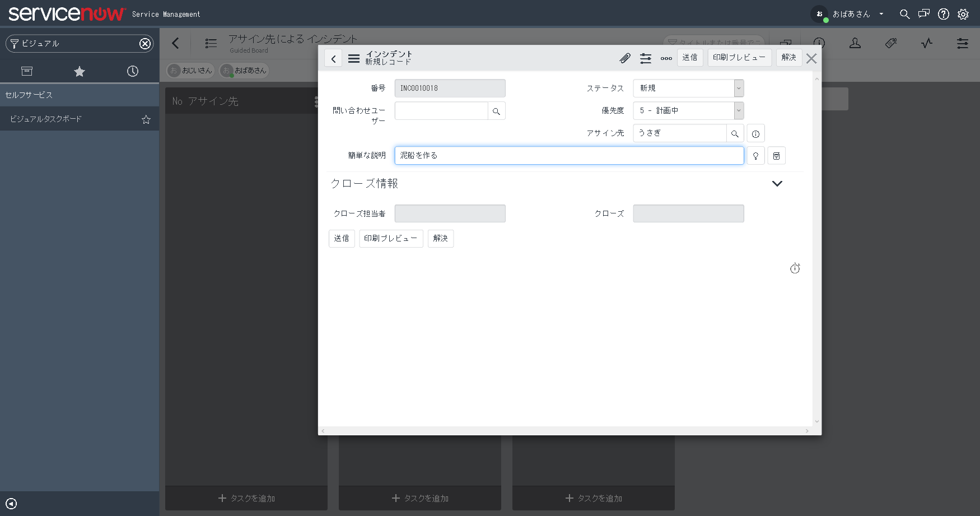Collapse the クローズ情報 section chevron
Viewport: 980px width, 516px height.
coord(777,183)
